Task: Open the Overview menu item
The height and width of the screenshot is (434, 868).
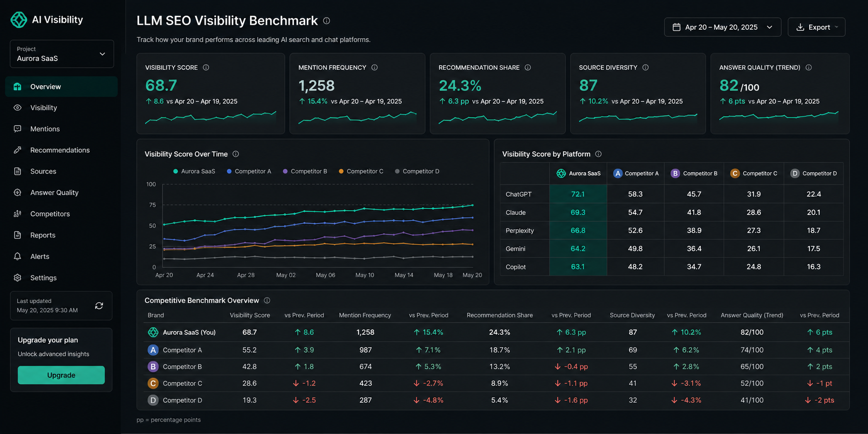Action: (62, 87)
